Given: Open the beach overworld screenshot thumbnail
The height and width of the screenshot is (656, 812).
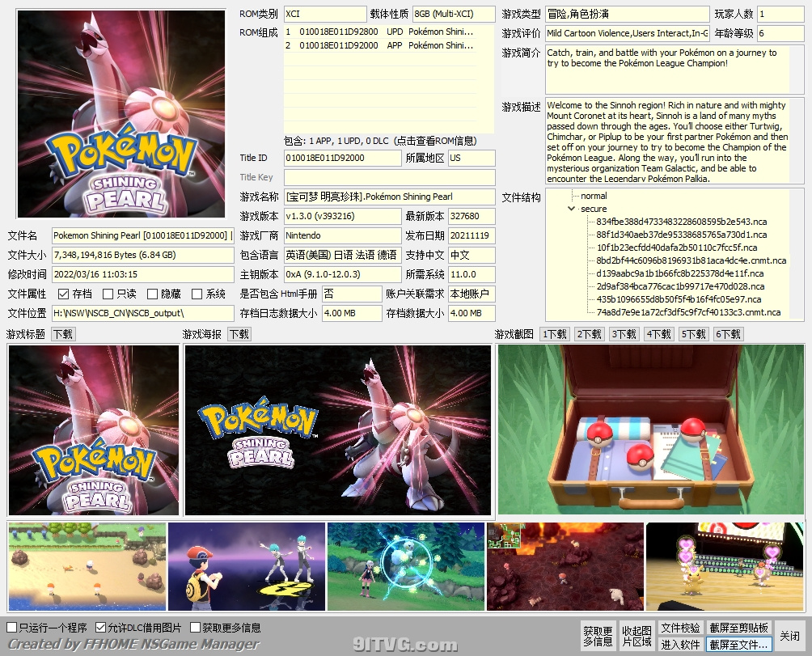Looking at the screenshot, I should point(87,566).
